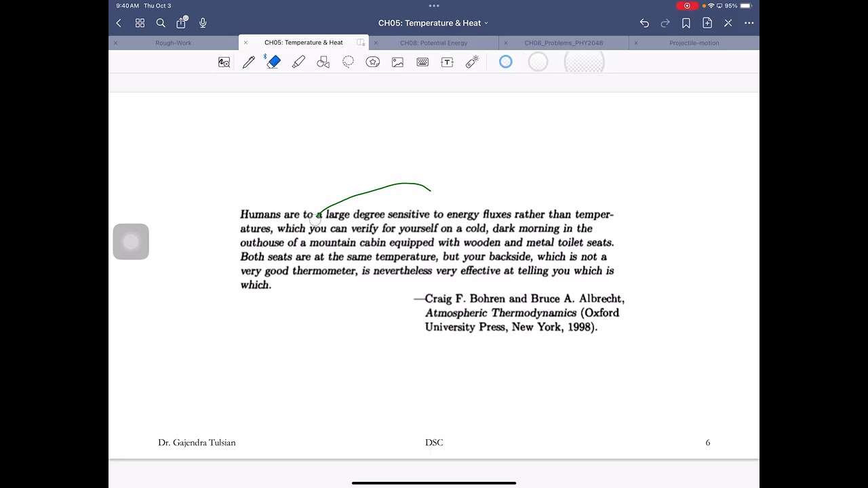The width and height of the screenshot is (868, 488).
Task: Click the page number 6
Action: click(708, 443)
